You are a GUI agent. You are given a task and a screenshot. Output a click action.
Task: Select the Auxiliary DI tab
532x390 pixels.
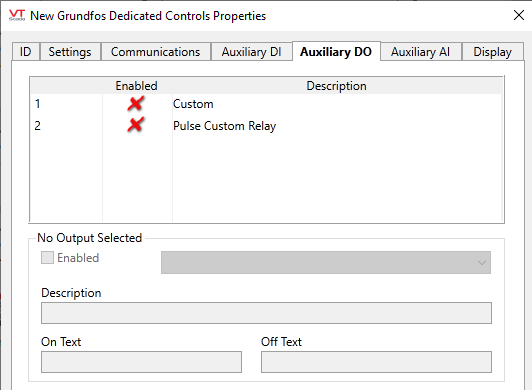(x=251, y=52)
